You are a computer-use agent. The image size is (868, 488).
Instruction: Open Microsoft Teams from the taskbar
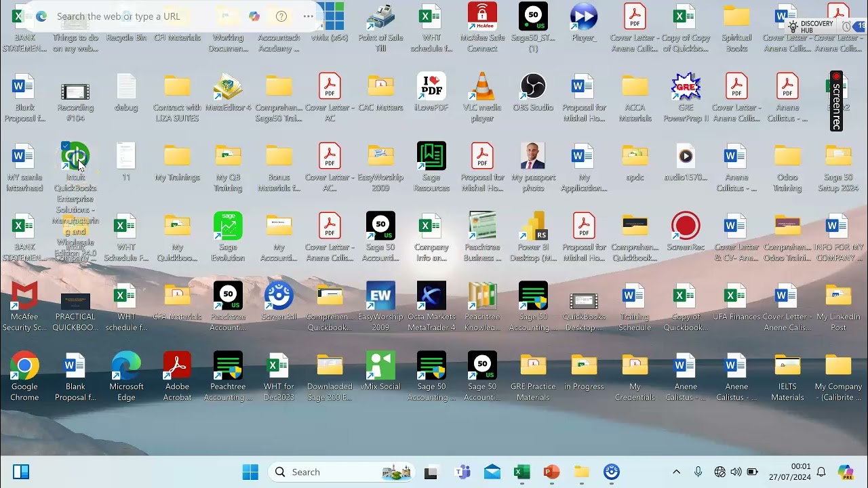tap(463, 472)
